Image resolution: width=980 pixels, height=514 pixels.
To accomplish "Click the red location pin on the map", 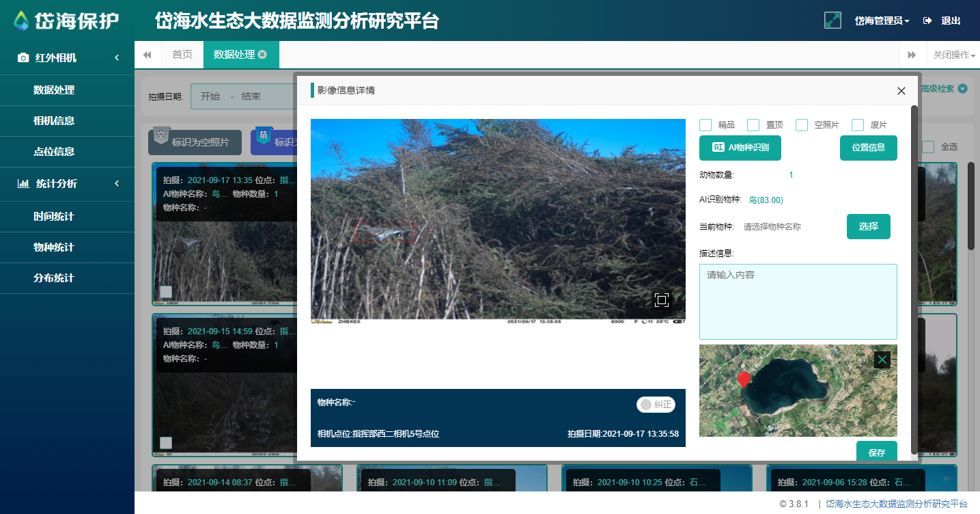I will (x=744, y=380).
